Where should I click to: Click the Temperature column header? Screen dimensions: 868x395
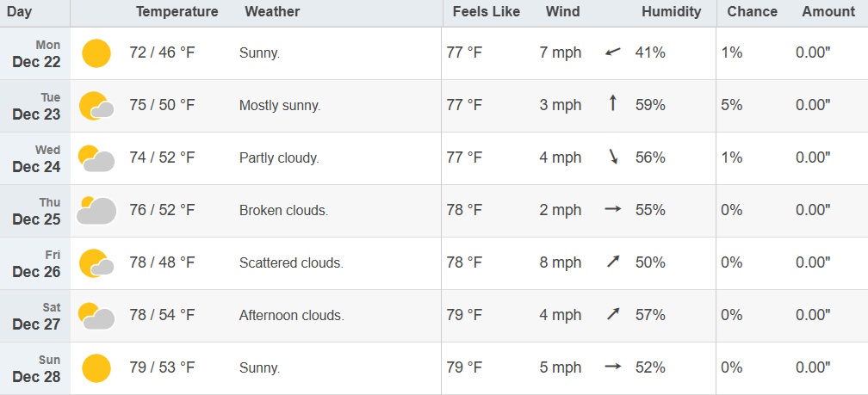point(177,12)
